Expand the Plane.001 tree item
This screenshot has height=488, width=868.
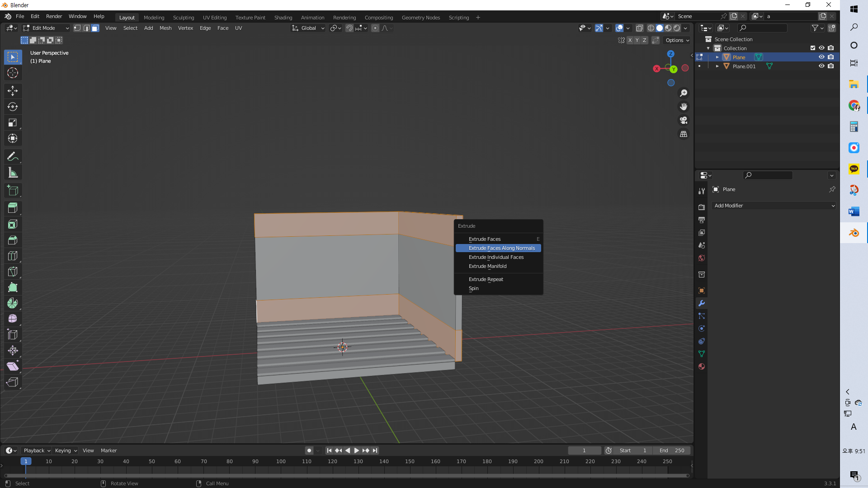(x=717, y=66)
